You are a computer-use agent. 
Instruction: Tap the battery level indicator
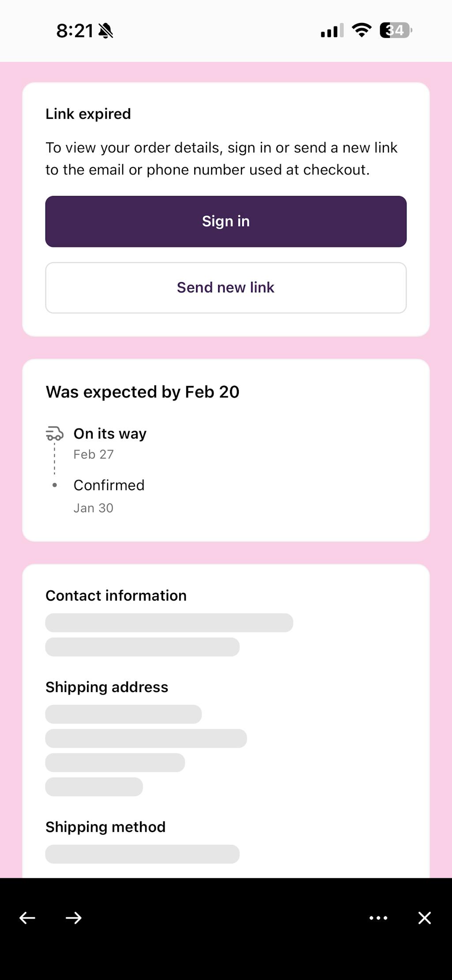click(x=395, y=30)
